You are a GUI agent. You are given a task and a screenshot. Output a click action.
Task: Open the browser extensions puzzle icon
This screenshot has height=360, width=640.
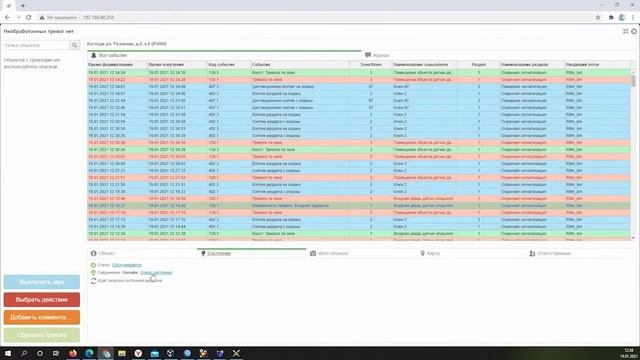coord(611,18)
